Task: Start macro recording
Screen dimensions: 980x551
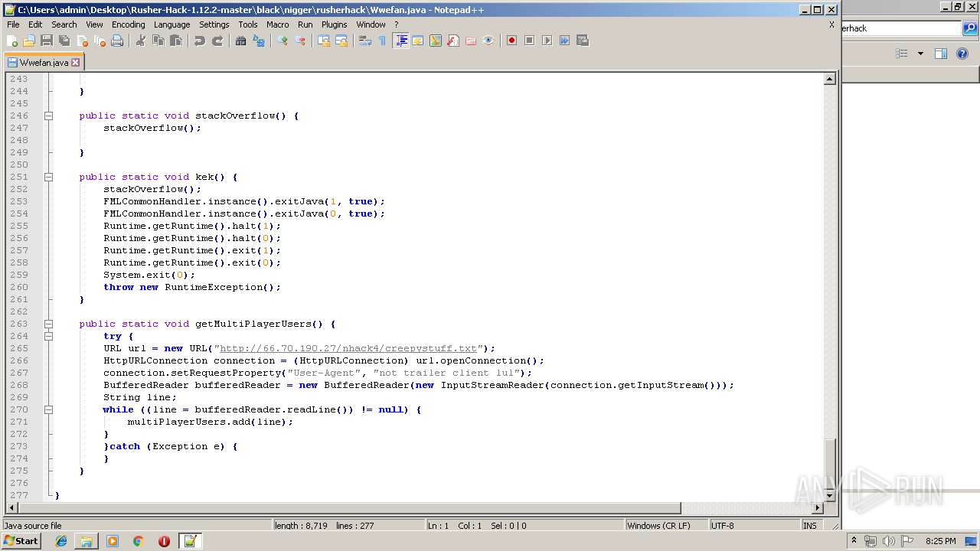Action: point(511,41)
